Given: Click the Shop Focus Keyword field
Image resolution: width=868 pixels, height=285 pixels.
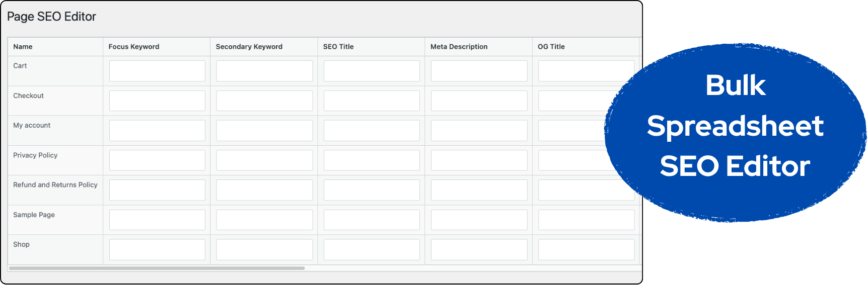Looking at the screenshot, I should tap(157, 250).
